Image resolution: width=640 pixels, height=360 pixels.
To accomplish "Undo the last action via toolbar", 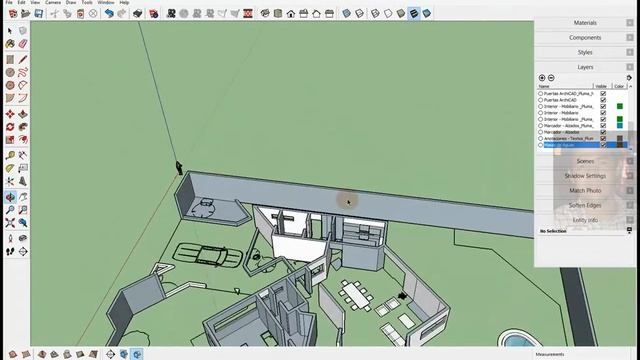I will pos(109,13).
